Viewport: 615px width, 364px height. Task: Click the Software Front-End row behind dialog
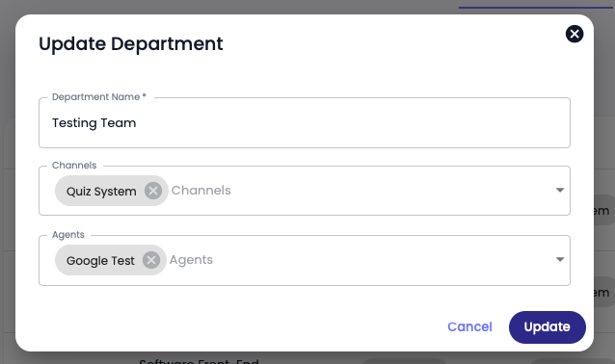coord(199,361)
